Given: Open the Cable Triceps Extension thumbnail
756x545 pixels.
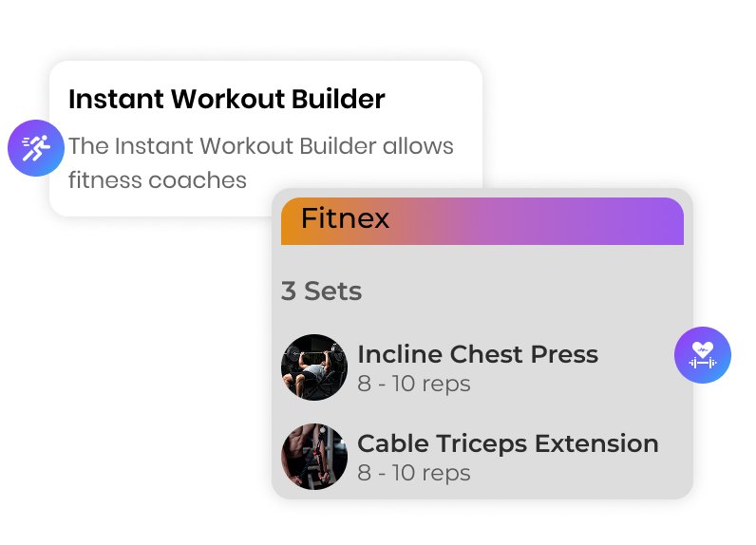Looking at the screenshot, I should coord(314,457).
